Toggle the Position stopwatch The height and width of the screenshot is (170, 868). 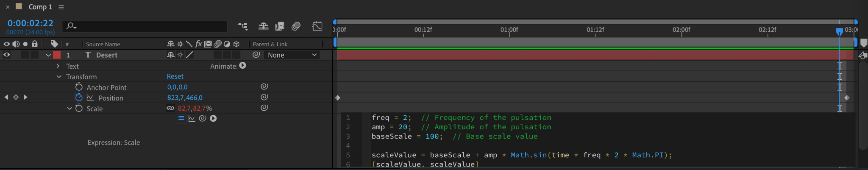(79, 98)
